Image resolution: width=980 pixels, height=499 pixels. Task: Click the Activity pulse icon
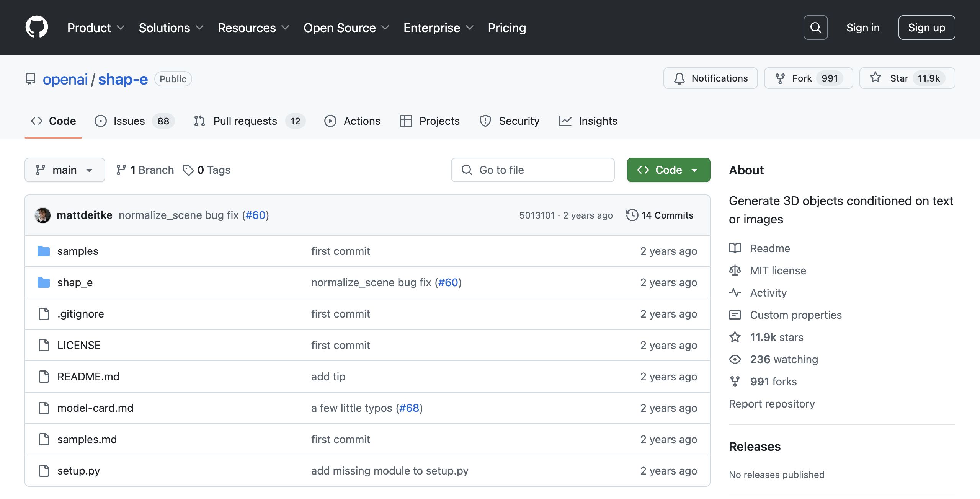[x=735, y=293]
